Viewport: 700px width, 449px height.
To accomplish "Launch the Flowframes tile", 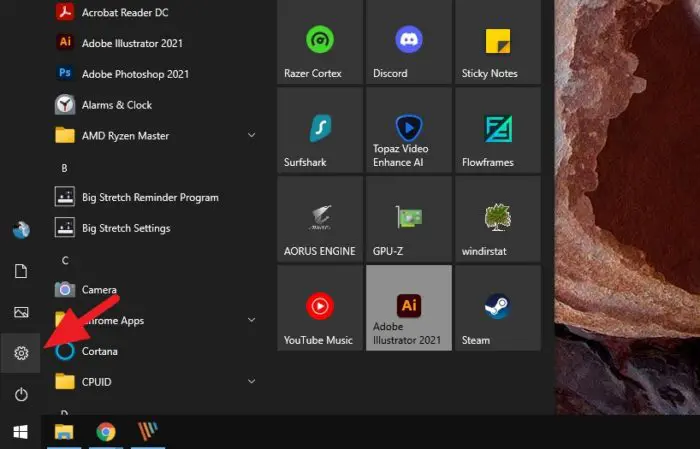I will tap(498, 130).
